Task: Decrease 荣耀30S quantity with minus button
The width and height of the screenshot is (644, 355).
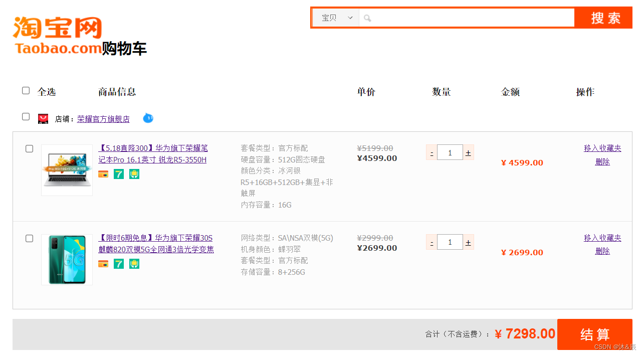Action: pyautogui.click(x=432, y=242)
